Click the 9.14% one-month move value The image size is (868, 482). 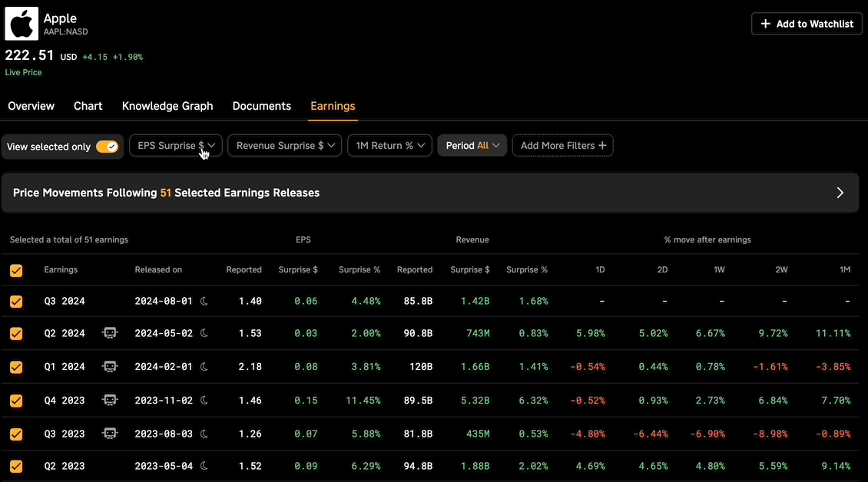tap(836, 467)
